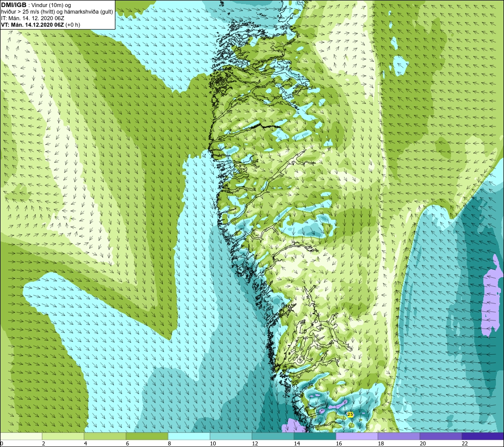
Task: Click the legend label '8'
Action: (x=169, y=443)
